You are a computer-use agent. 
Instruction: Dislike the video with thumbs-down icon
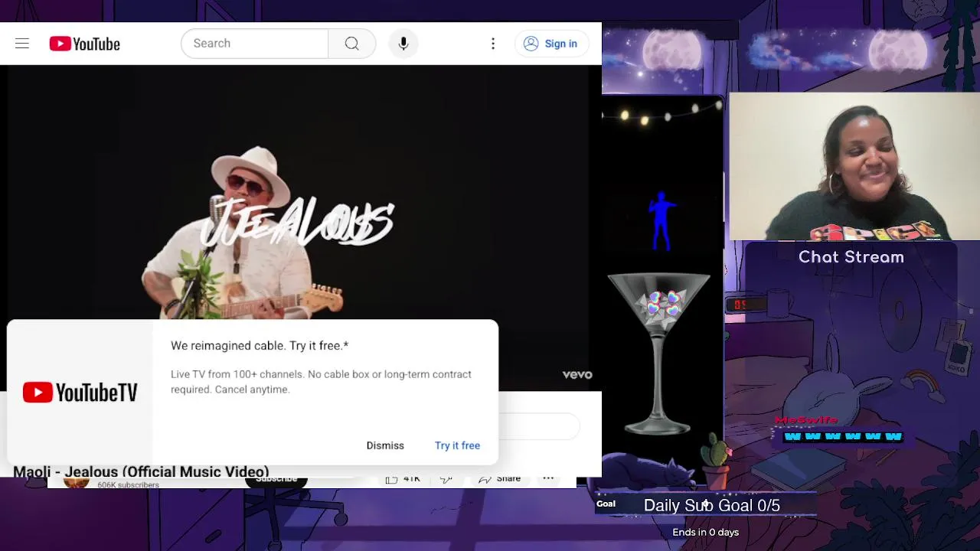(446, 479)
